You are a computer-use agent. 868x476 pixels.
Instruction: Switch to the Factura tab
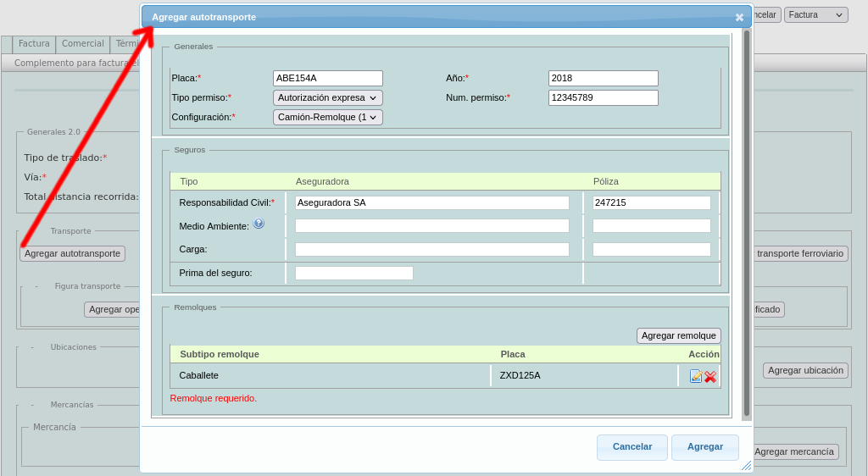click(x=34, y=44)
